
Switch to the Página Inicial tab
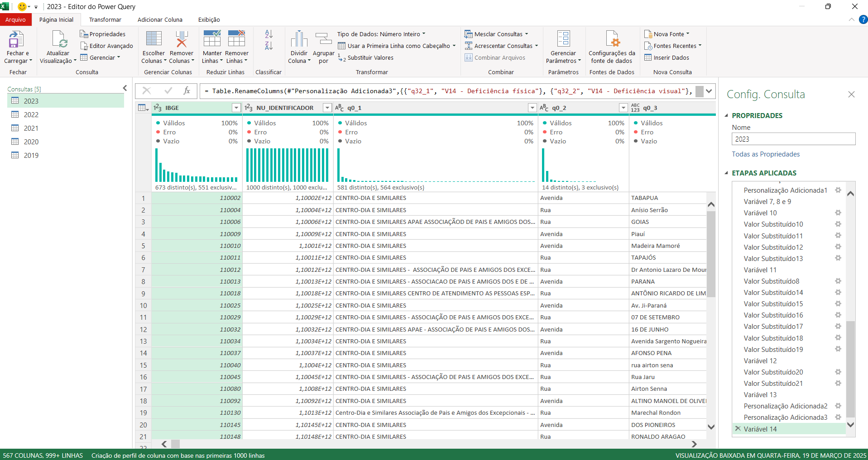point(56,19)
